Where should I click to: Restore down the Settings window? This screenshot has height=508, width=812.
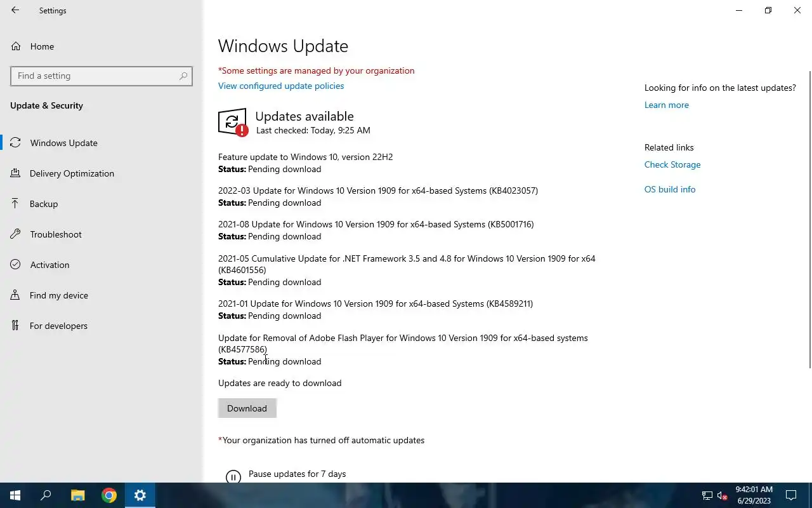point(768,10)
